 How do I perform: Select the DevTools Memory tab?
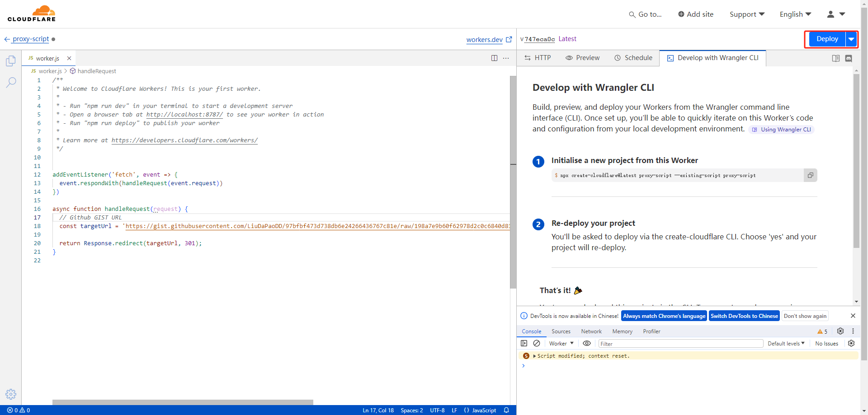(x=622, y=331)
